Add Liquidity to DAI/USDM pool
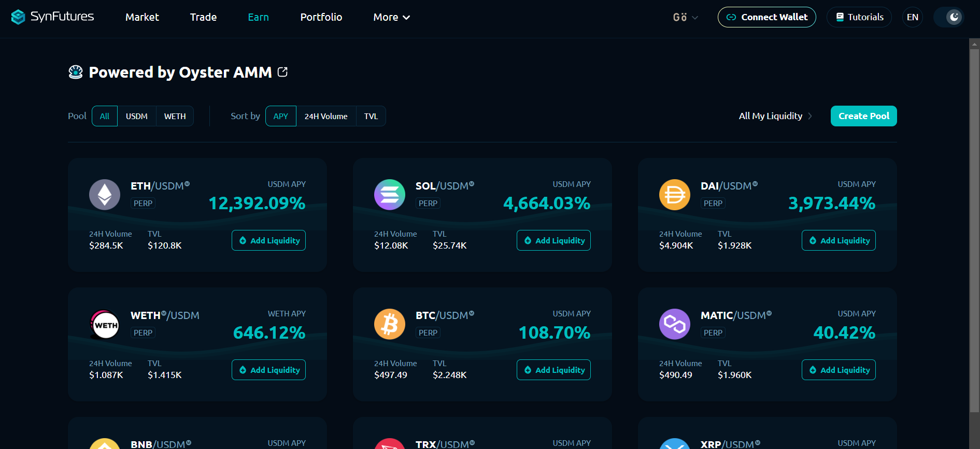The image size is (980, 449). pos(839,240)
